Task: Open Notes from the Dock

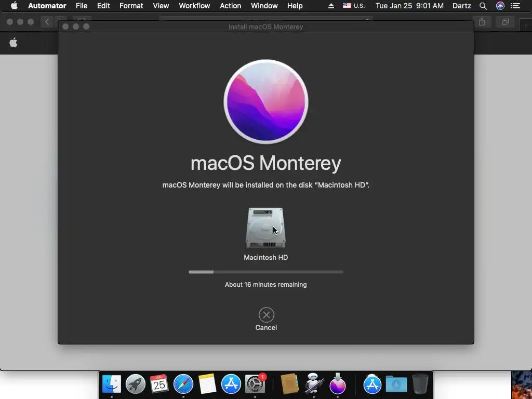Action: (207, 384)
